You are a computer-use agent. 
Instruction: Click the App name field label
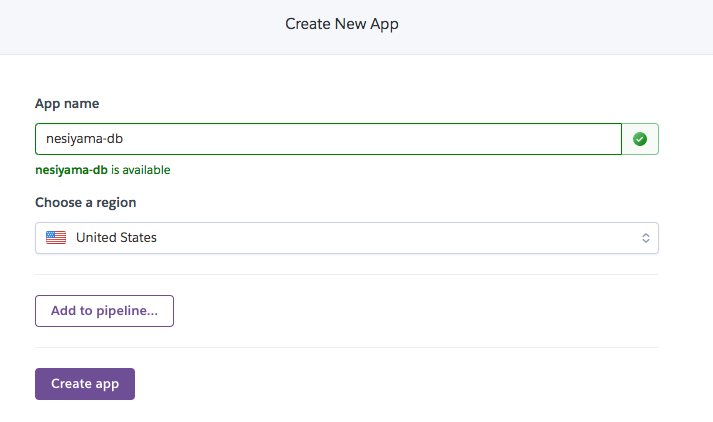tap(67, 103)
